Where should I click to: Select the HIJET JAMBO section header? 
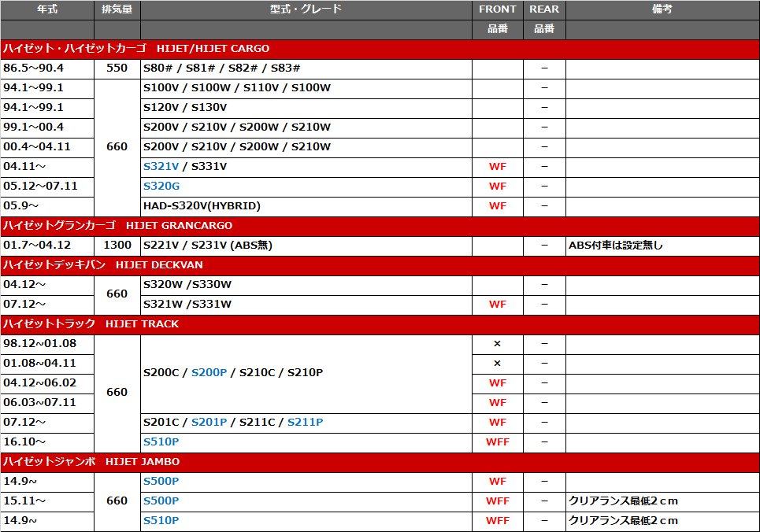(x=380, y=462)
